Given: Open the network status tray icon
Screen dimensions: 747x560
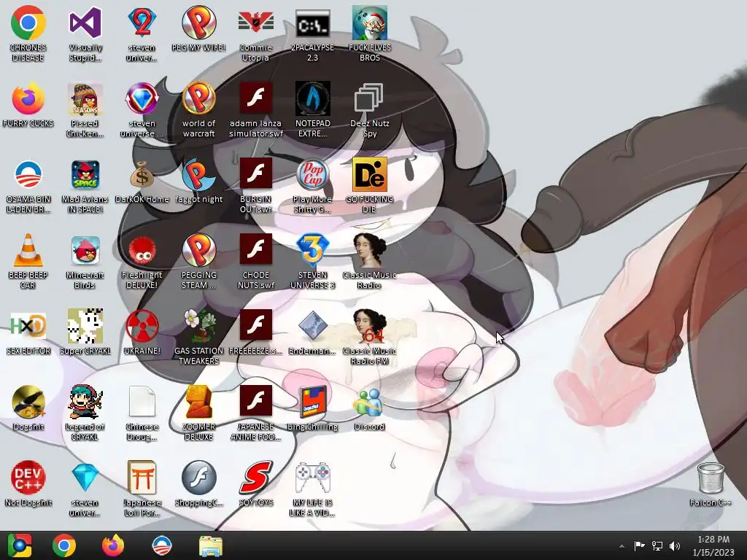Looking at the screenshot, I should point(657,545).
